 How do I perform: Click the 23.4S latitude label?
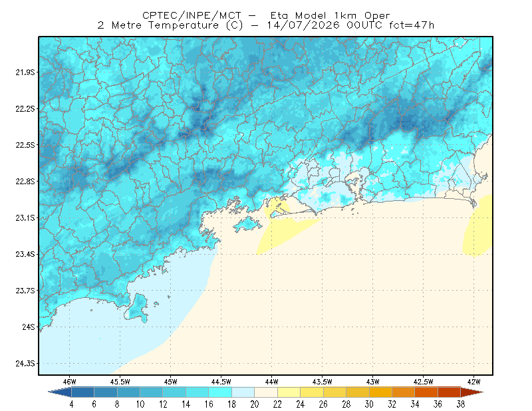pyautogui.click(x=25, y=254)
